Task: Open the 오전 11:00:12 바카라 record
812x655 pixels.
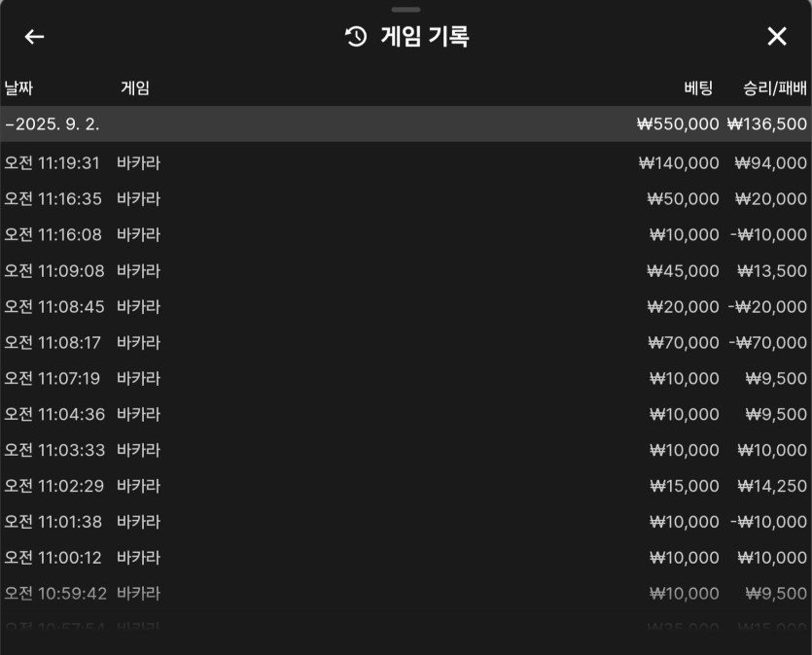Action: coord(406,558)
